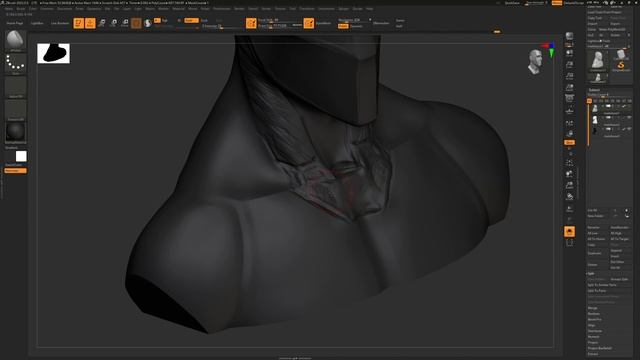Expand the Project section in Subtool panel
The height and width of the screenshot is (360, 640).
coord(593,342)
